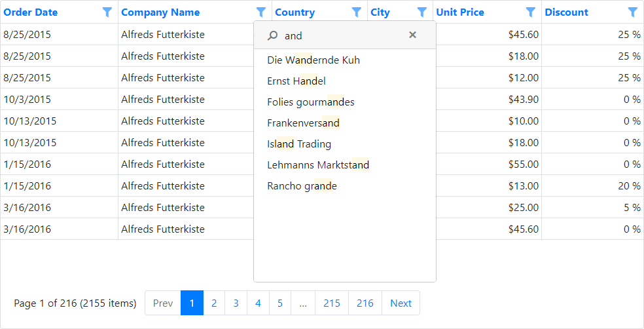Choose Rancho grande from results

pyautogui.click(x=302, y=186)
